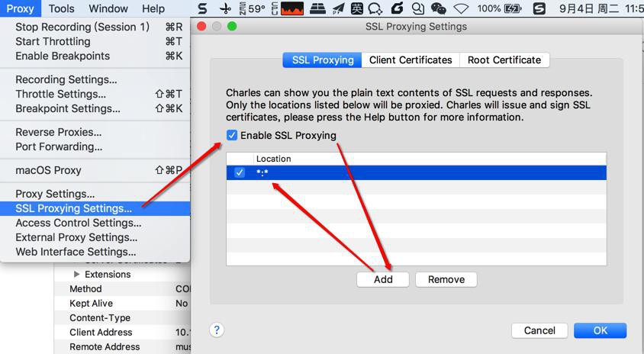Viewport: 644px width, 354px height.
Task: Click the bold G menu bar icon
Action: pyautogui.click(x=398, y=8)
